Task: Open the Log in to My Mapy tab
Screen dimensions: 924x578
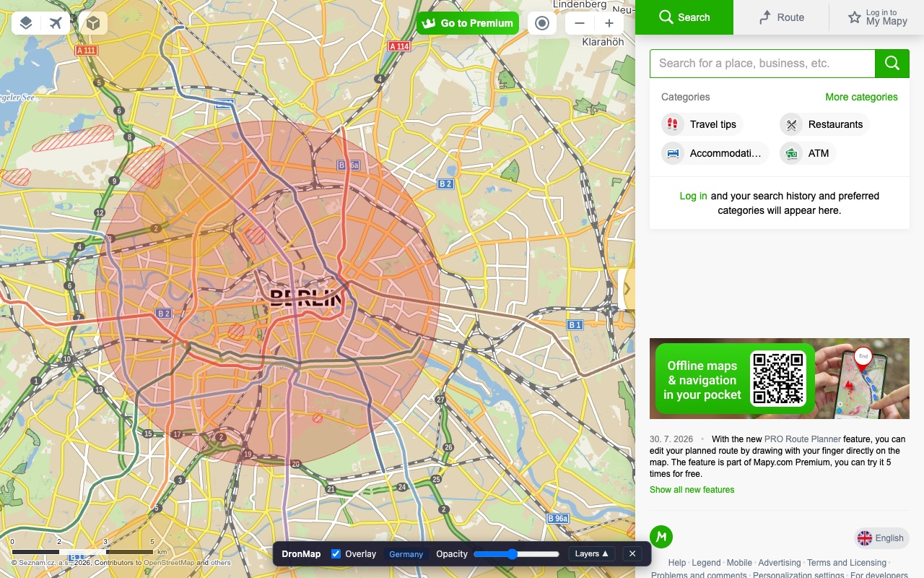Action: click(x=877, y=17)
